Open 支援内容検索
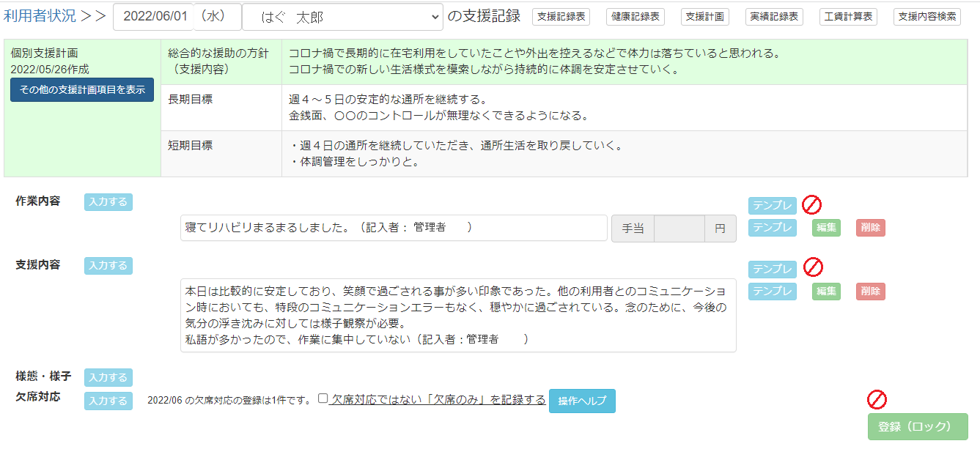This screenshot has width=980, height=449. pos(926,17)
